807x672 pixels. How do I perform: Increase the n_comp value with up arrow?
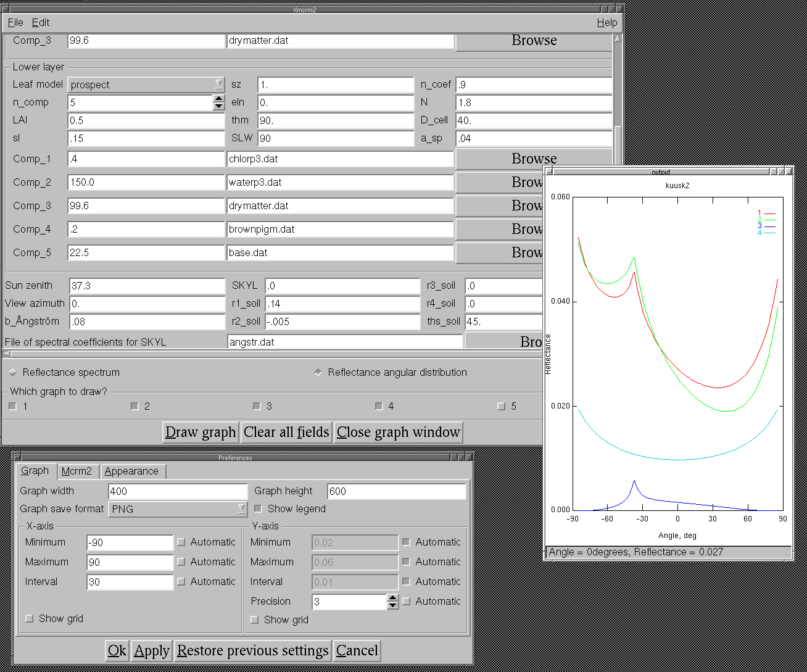click(x=218, y=98)
